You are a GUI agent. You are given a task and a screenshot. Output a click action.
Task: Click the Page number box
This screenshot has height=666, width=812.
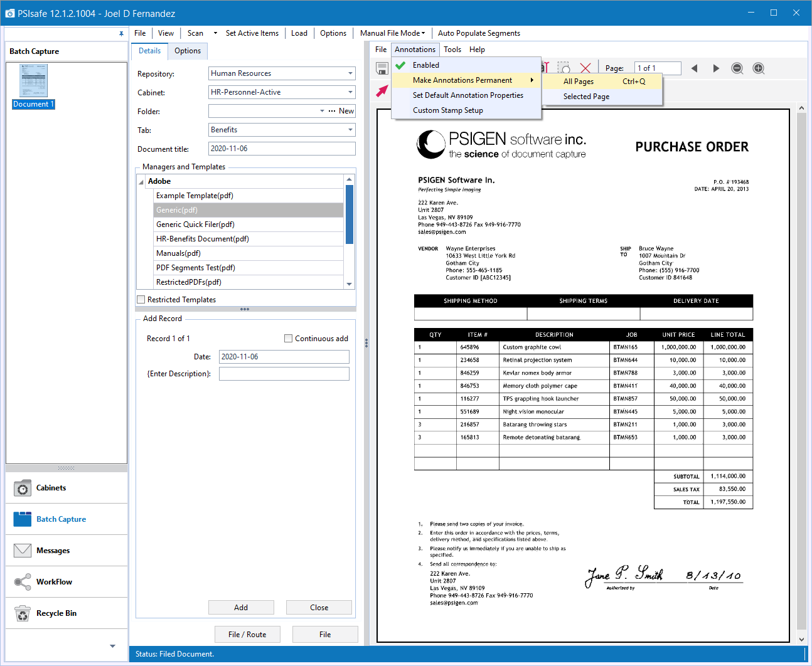point(658,68)
